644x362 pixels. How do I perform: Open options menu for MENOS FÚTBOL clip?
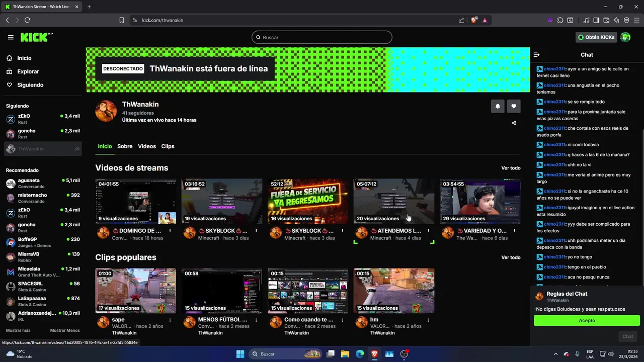256,320
